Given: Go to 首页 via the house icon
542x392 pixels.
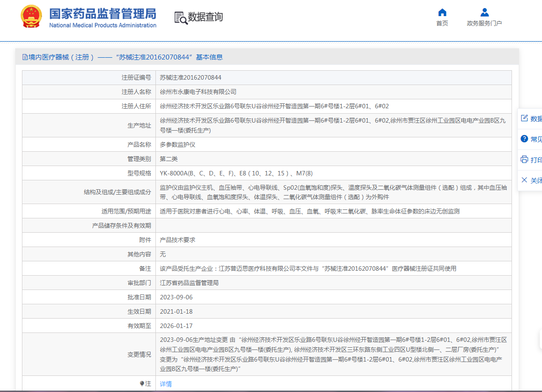Looking at the screenshot, I should pyautogui.click(x=442, y=12).
